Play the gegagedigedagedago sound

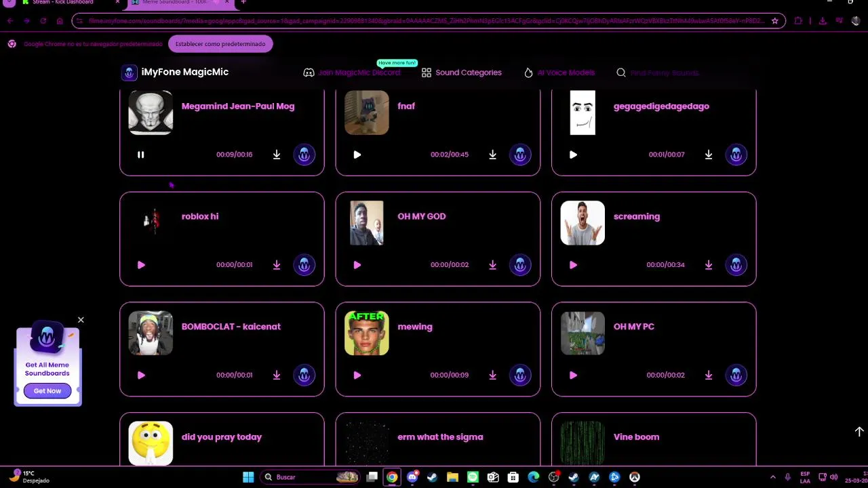573,155
